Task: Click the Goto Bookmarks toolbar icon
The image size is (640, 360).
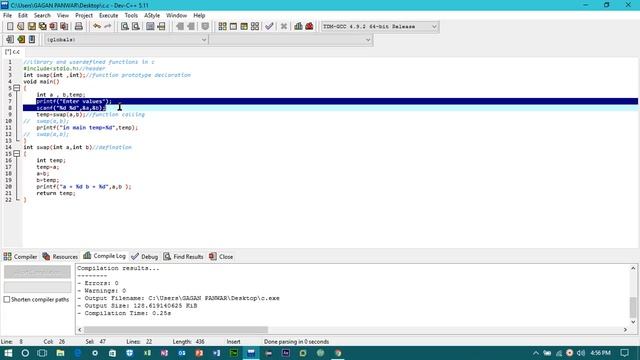Action: (x=32, y=40)
